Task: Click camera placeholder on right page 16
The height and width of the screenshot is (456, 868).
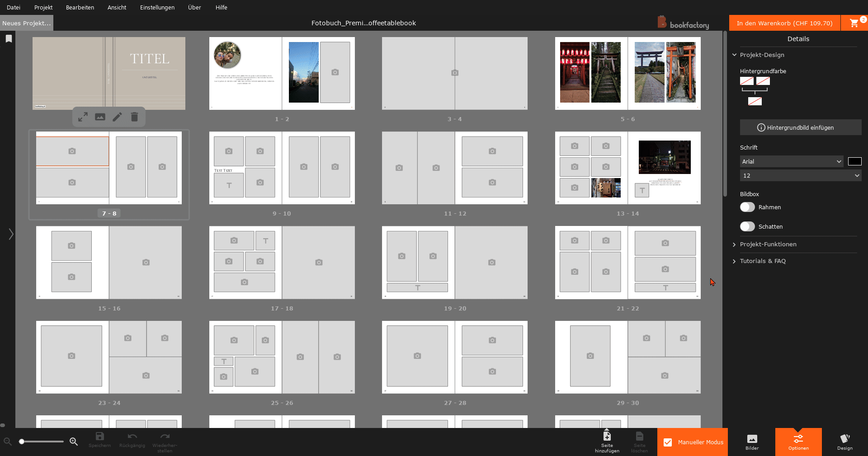Action: pyautogui.click(x=146, y=262)
